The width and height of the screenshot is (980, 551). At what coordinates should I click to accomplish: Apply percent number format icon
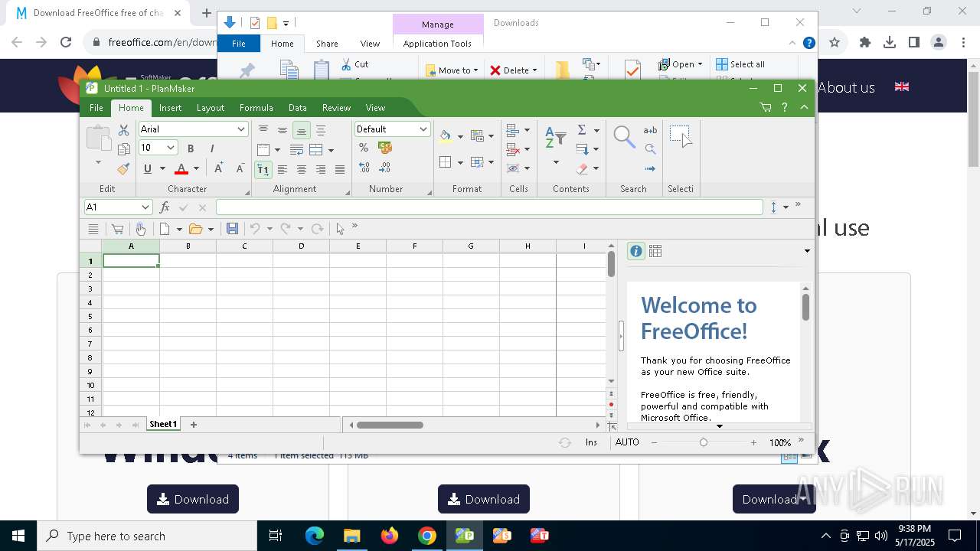pyautogui.click(x=364, y=148)
